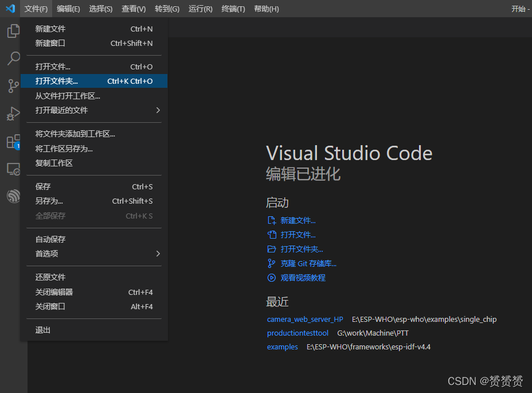The width and height of the screenshot is (532, 393).
Task: Choose 从文件打开工作区... entry
Action: coord(94,96)
